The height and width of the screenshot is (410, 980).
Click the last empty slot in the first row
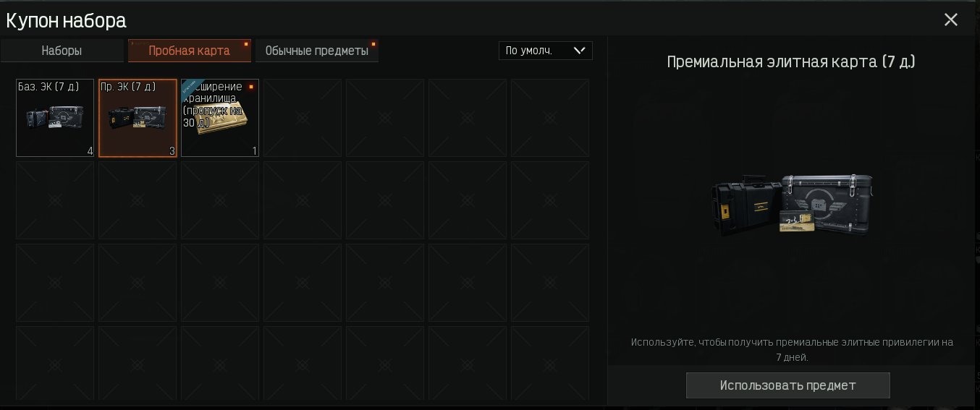coord(550,118)
